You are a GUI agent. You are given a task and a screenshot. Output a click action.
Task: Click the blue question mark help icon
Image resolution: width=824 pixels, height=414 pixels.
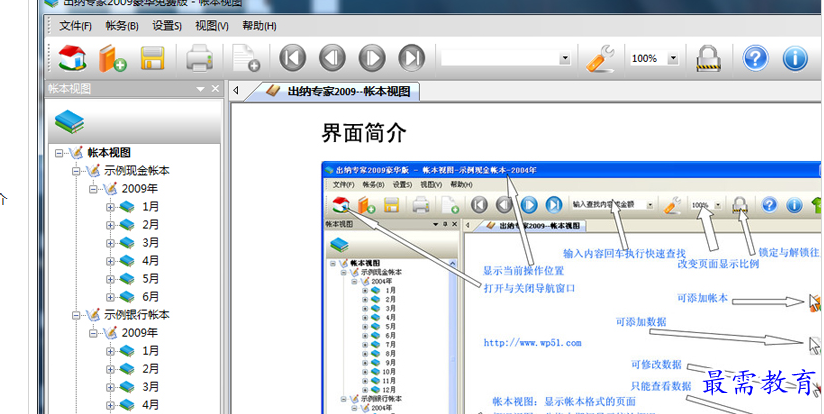pos(755,58)
